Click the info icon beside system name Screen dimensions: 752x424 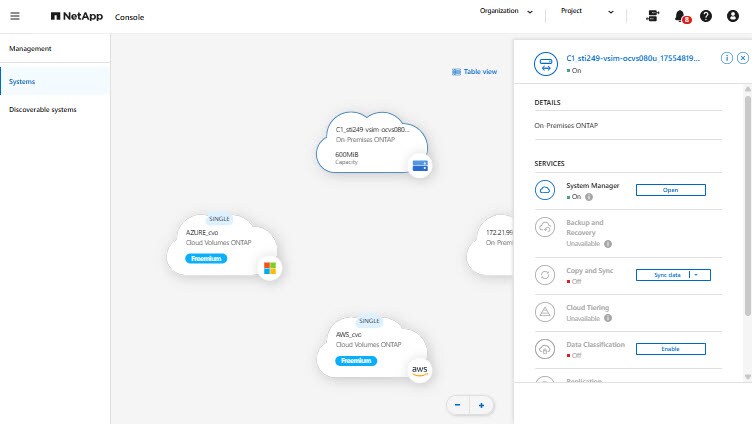point(727,58)
